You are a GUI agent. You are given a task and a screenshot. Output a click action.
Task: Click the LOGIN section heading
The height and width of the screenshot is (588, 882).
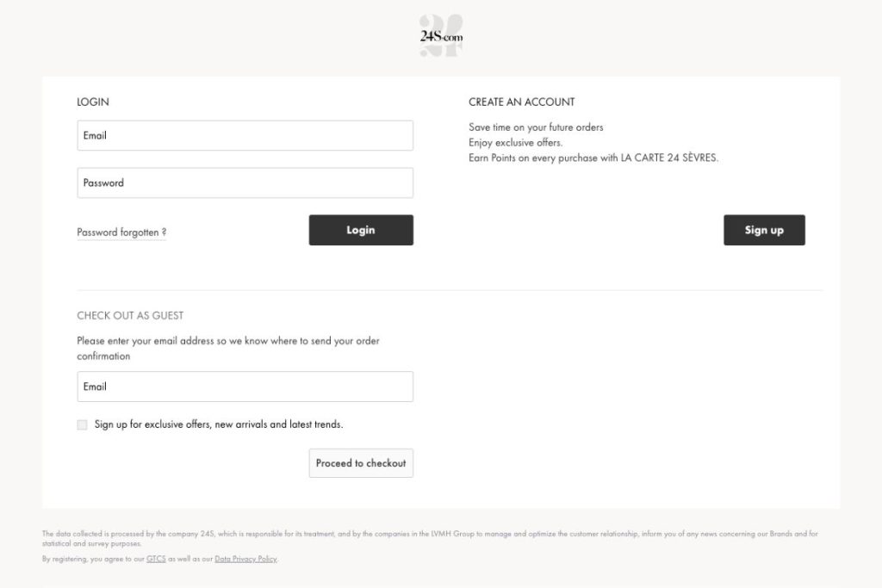pyautogui.click(x=93, y=102)
